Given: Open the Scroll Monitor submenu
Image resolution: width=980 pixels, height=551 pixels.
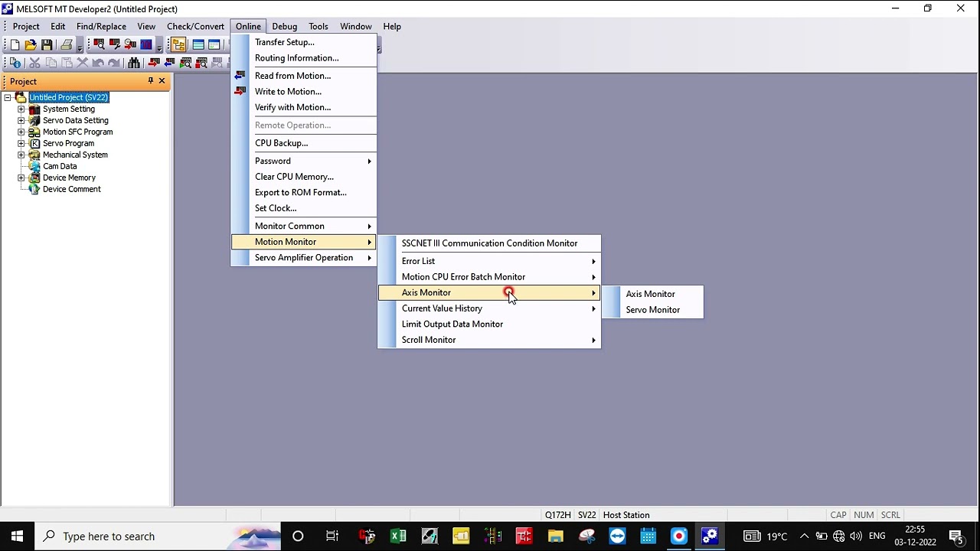Looking at the screenshot, I should tap(489, 340).
